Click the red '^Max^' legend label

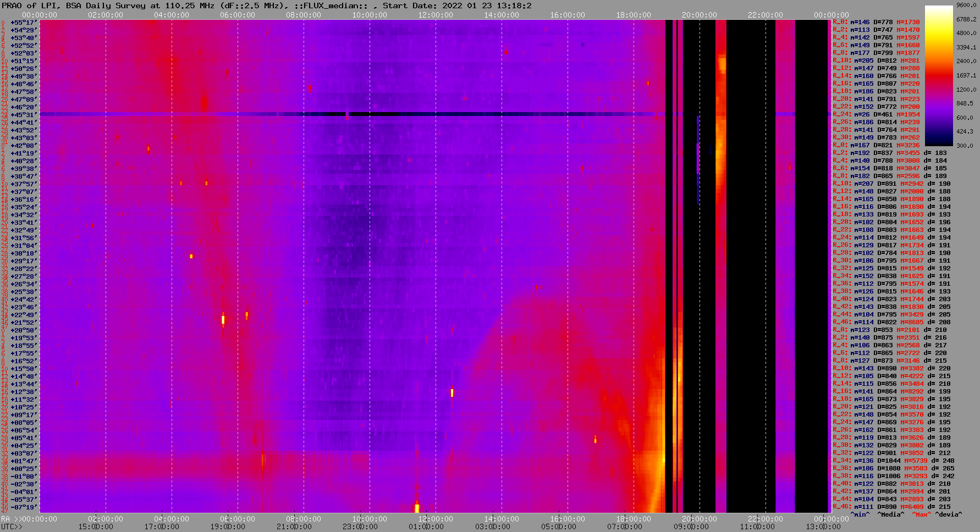[x=921, y=515]
